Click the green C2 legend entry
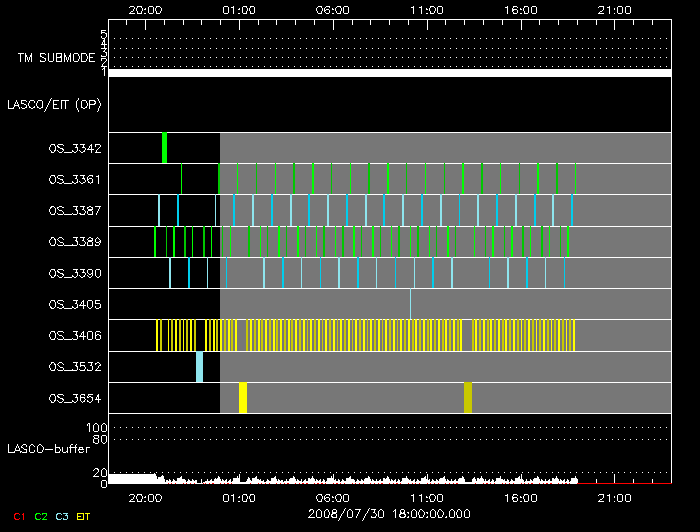 [41, 515]
